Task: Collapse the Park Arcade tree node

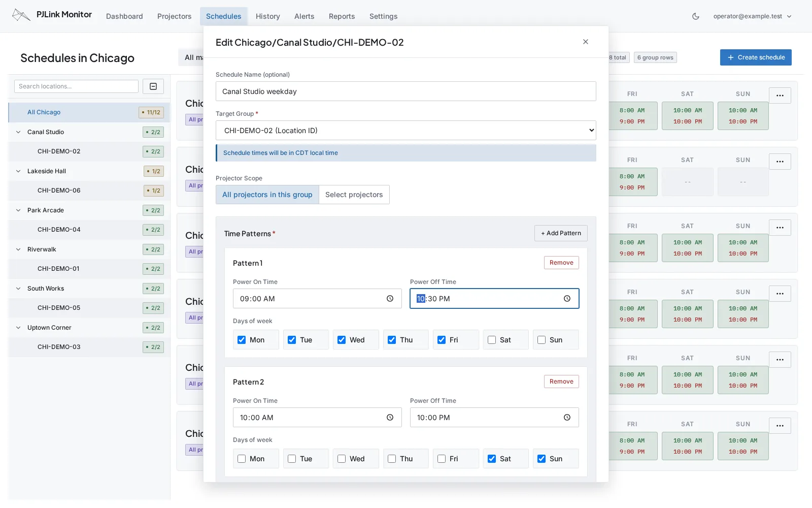Action: click(x=18, y=210)
